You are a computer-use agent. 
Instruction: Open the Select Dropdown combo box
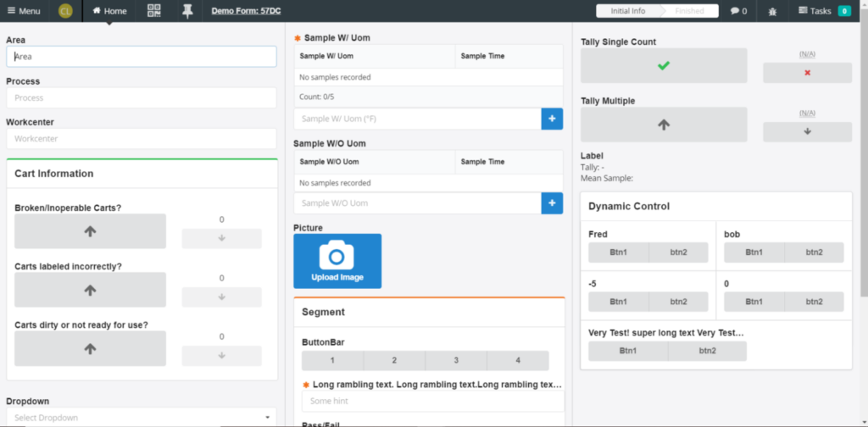[142, 418]
